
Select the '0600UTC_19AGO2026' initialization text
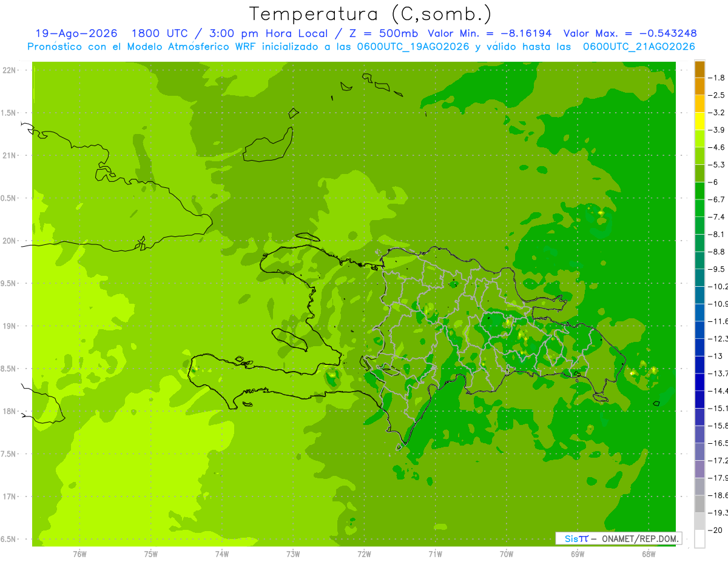(x=411, y=47)
